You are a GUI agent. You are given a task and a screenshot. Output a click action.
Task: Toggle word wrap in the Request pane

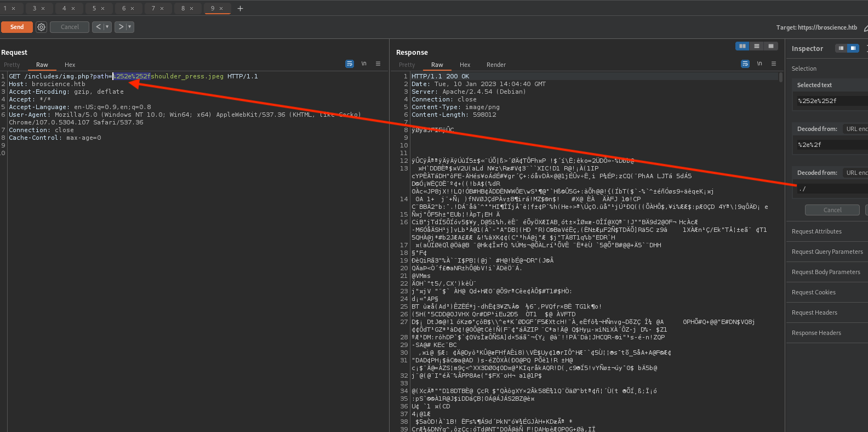[350, 64]
